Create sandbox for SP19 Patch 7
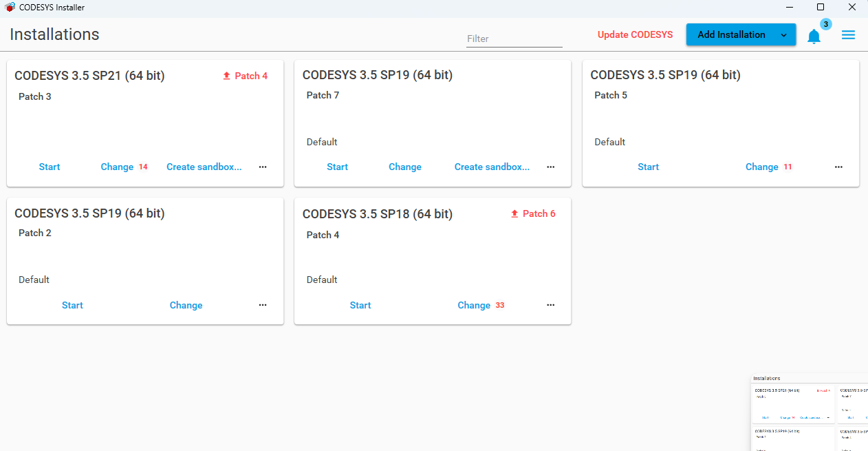 (x=492, y=167)
